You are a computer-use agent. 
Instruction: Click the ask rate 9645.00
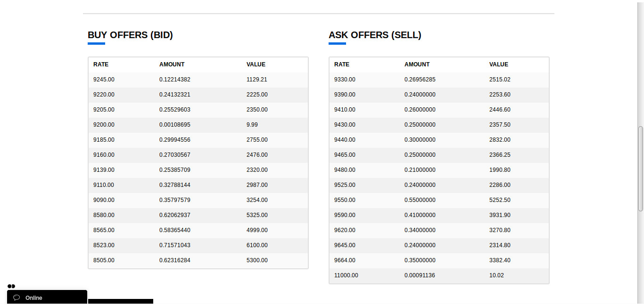point(345,245)
